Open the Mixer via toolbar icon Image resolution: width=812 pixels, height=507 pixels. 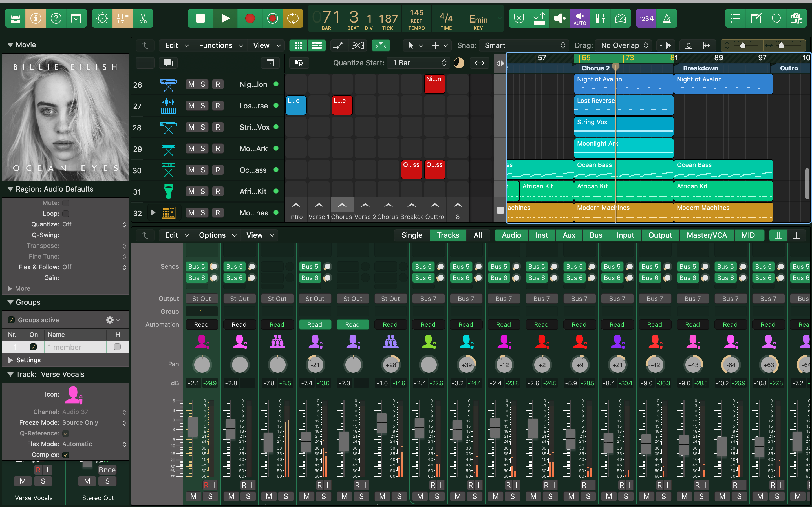point(122,18)
